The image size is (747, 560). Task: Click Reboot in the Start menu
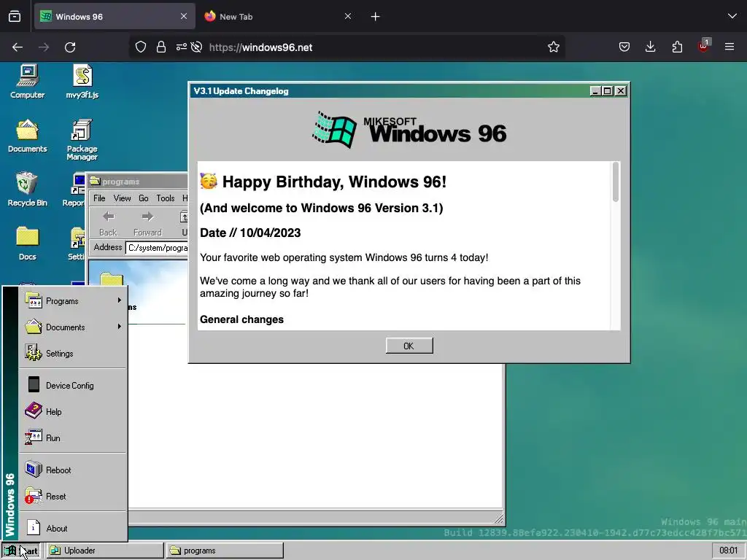click(x=72, y=470)
